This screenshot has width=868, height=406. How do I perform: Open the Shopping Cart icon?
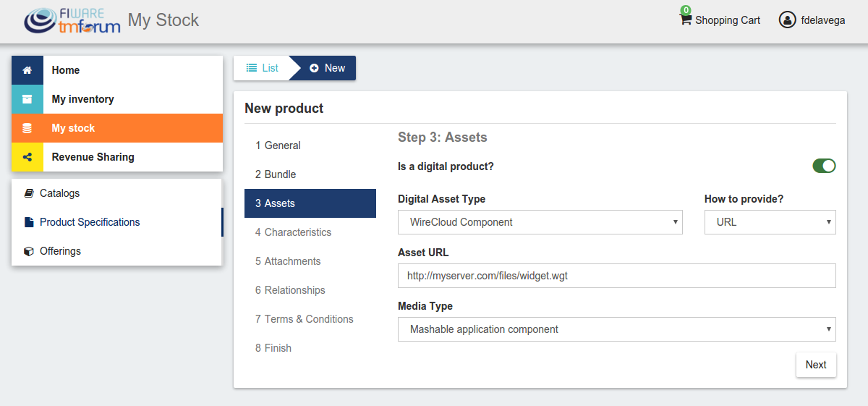(686, 20)
